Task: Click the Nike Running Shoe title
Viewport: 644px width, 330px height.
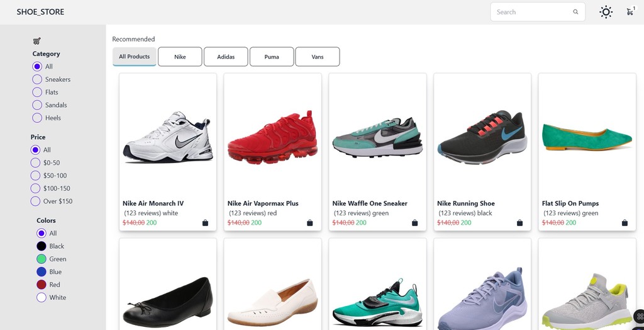Action: (466, 203)
